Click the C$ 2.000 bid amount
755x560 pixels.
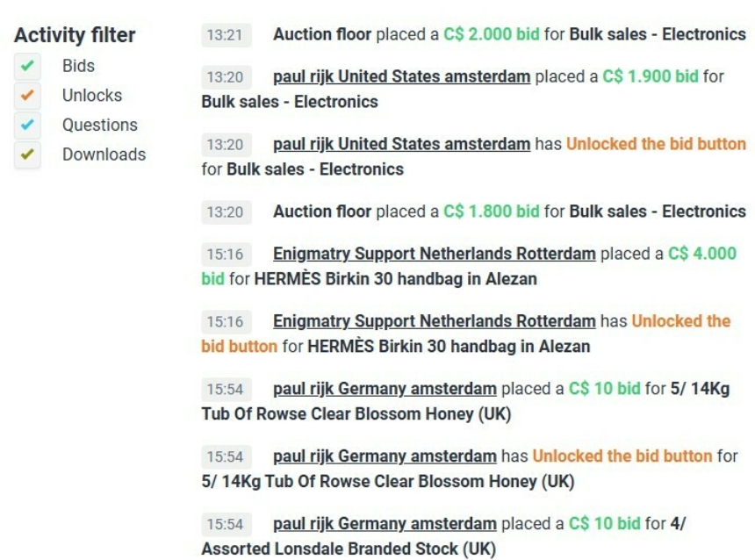point(491,34)
